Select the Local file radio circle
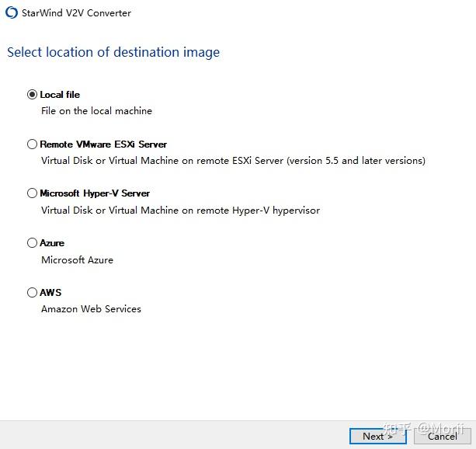Image resolution: width=476 pixels, height=449 pixels. tap(32, 95)
